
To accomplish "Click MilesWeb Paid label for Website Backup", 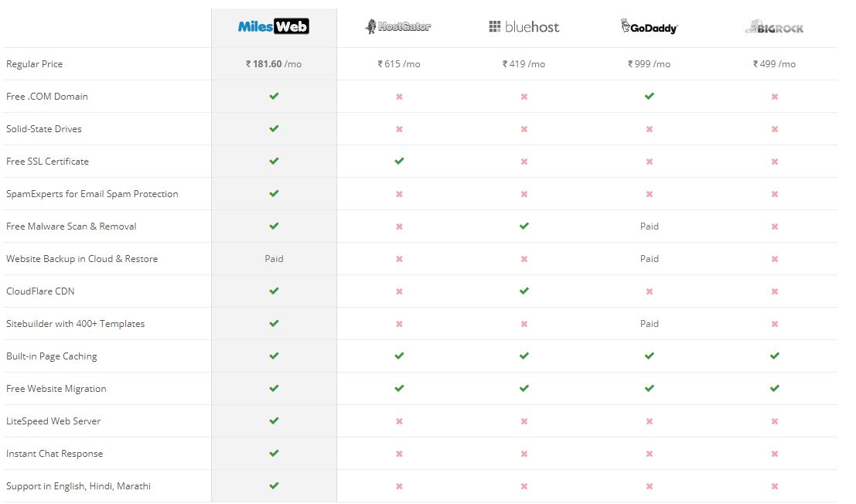I will pos(274,258).
